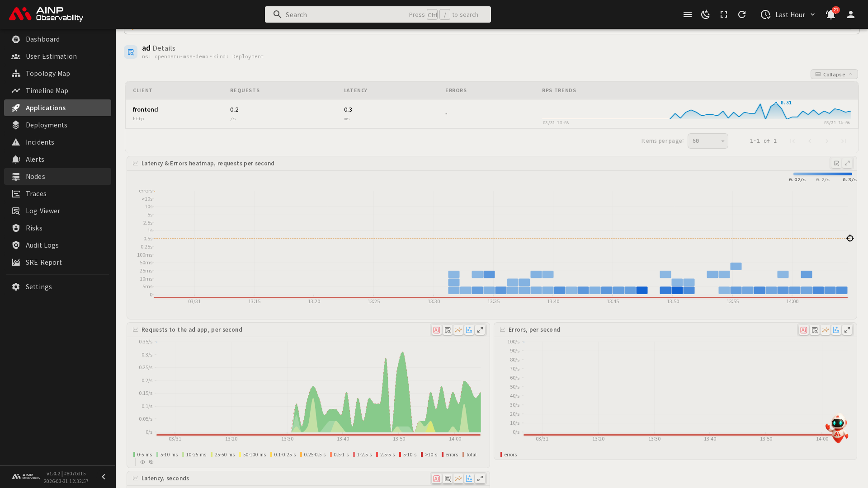Image resolution: width=868 pixels, height=488 pixels.
Task: Show all series with the eye icon
Action: 142,462
